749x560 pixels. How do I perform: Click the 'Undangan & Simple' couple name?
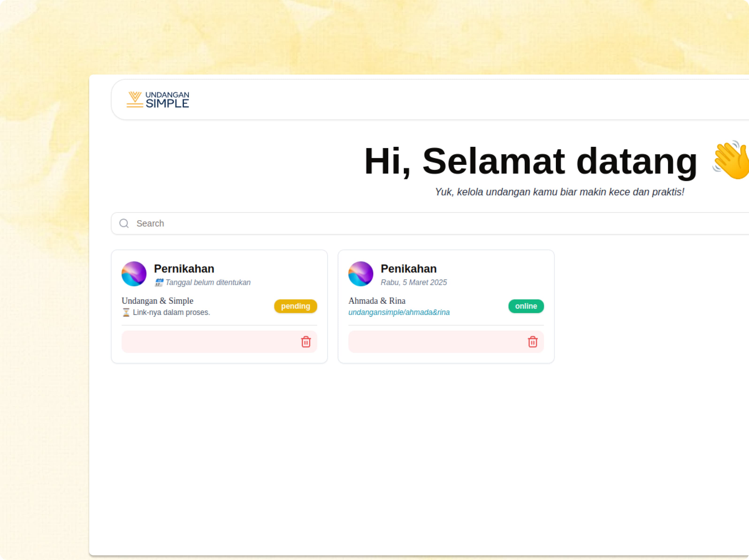(157, 301)
